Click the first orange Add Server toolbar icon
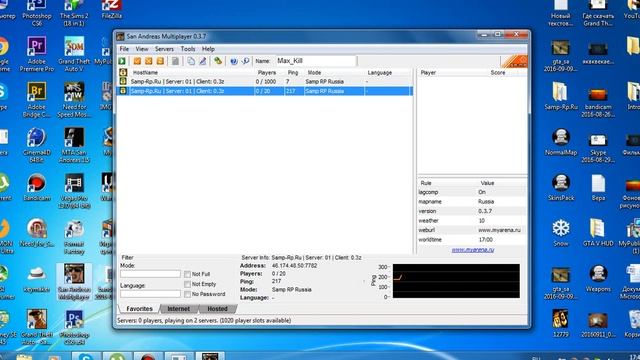Viewport: 640px width, 360px height. pyautogui.click(x=137, y=61)
